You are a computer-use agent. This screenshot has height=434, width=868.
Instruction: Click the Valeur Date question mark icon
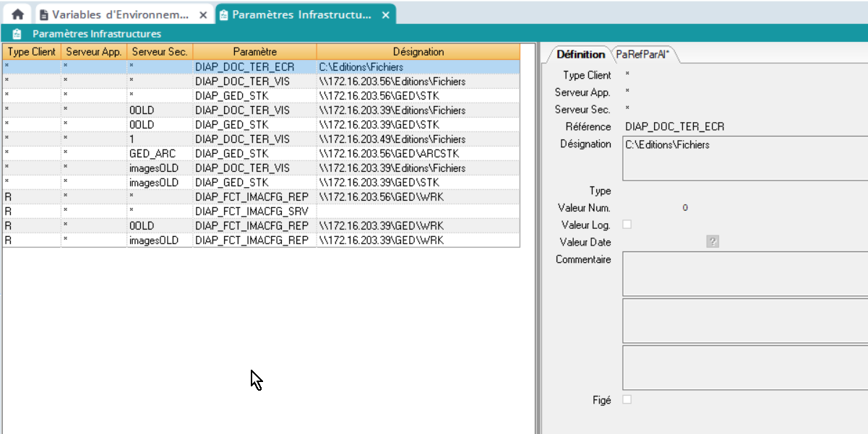click(x=713, y=242)
